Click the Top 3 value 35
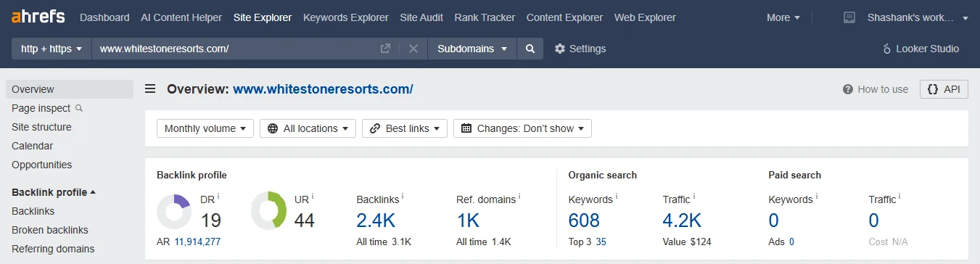980x264 pixels. coord(601,242)
